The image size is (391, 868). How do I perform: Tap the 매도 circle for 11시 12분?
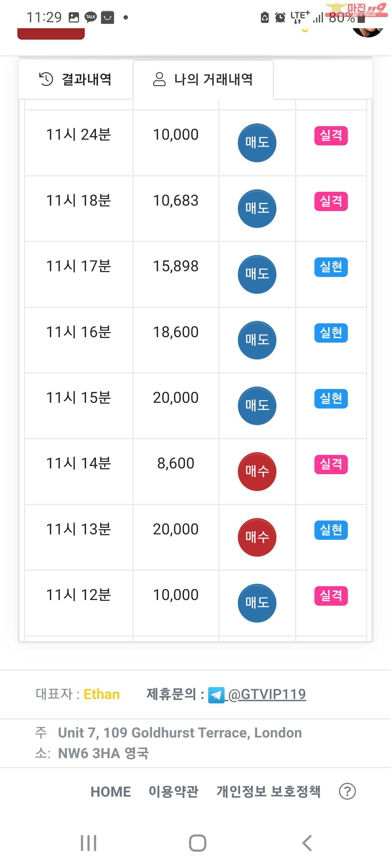tap(257, 603)
